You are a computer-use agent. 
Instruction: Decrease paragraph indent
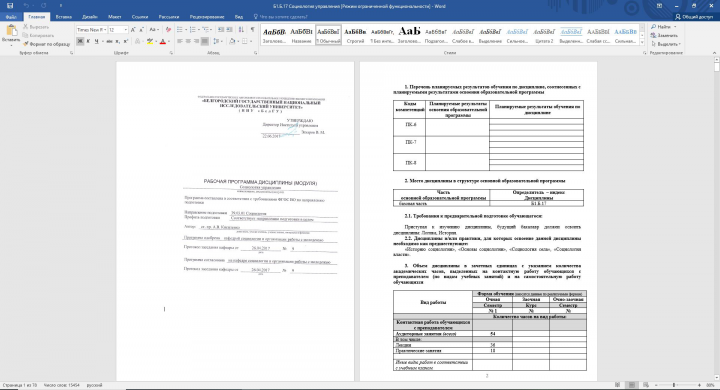point(221,29)
